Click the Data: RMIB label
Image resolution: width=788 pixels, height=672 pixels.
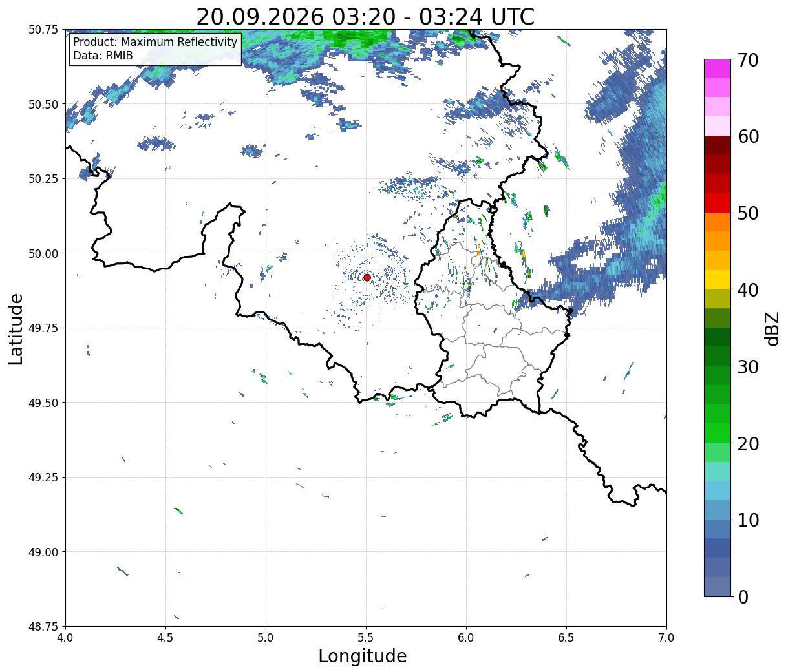point(103,56)
